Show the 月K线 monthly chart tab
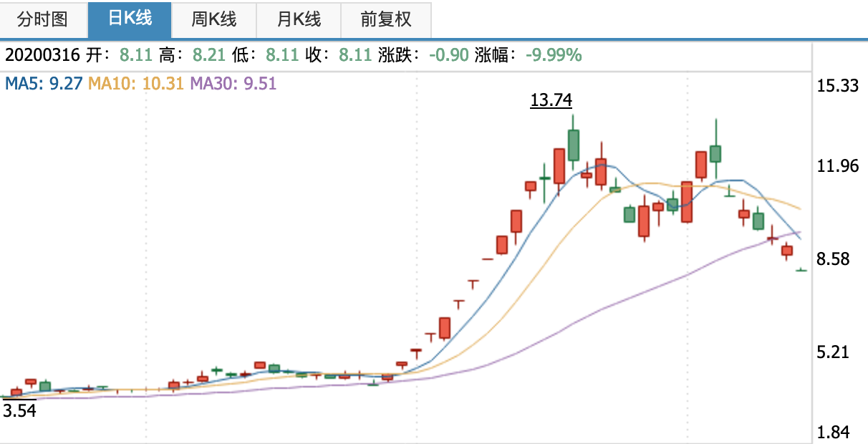This screenshot has height=444, width=868. [x=299, y=19]
